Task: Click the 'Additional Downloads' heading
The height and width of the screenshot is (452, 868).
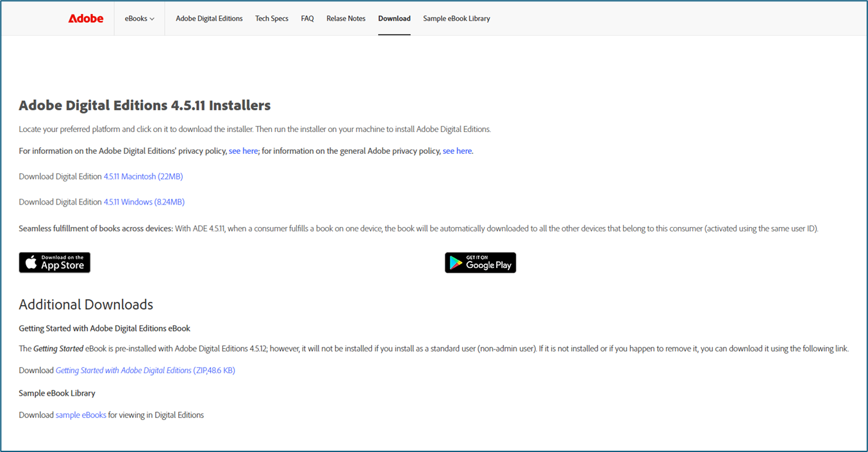Action: point(86,305)
